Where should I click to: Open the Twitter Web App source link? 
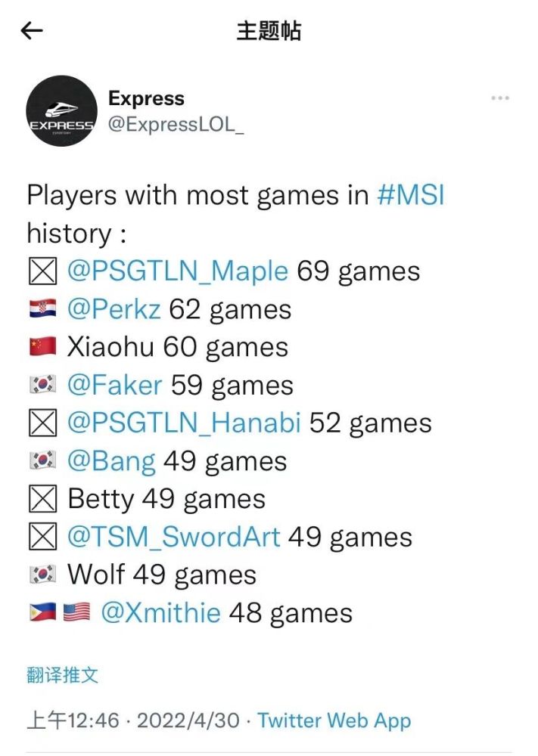(x=334, y=720)
